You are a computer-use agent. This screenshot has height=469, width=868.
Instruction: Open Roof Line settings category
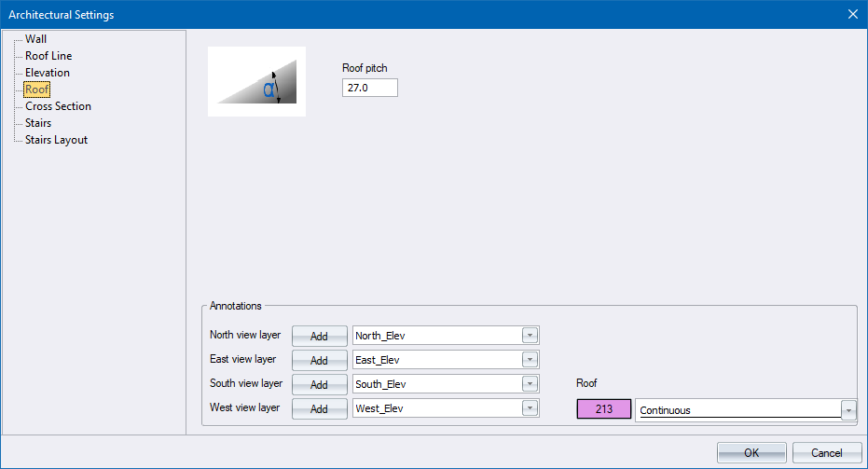click(x=48, y=56)
